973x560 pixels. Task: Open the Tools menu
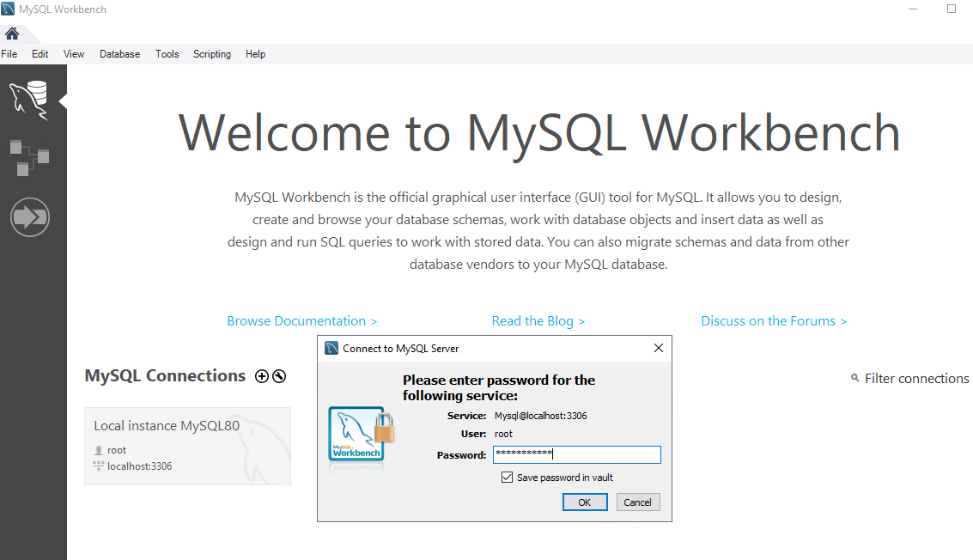click(167, 54)
